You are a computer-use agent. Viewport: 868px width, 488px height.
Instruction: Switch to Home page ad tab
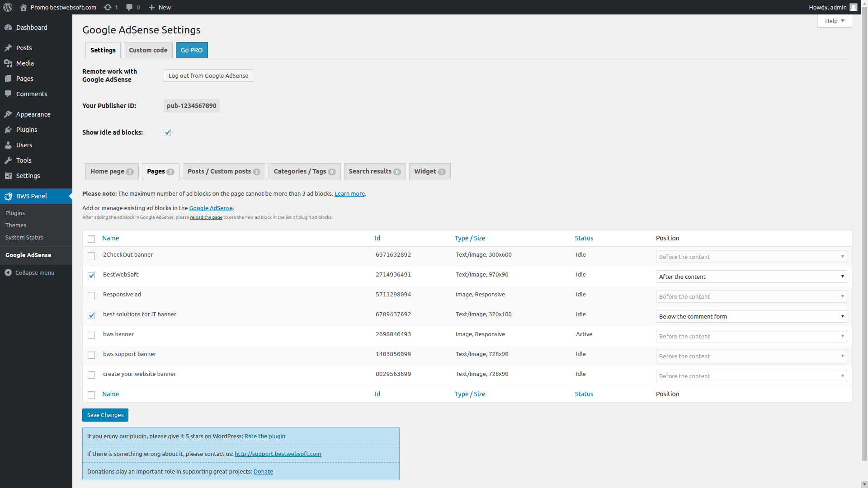click(112, 171)
